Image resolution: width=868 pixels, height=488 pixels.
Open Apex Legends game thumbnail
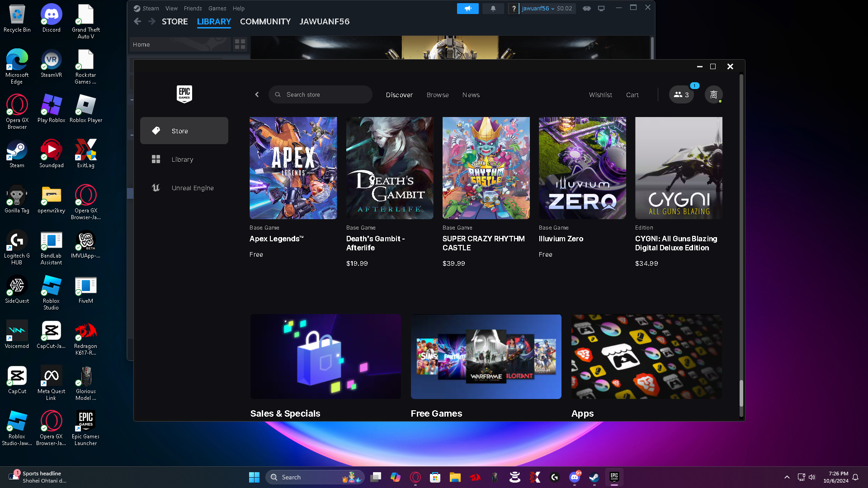click(293, 168)
